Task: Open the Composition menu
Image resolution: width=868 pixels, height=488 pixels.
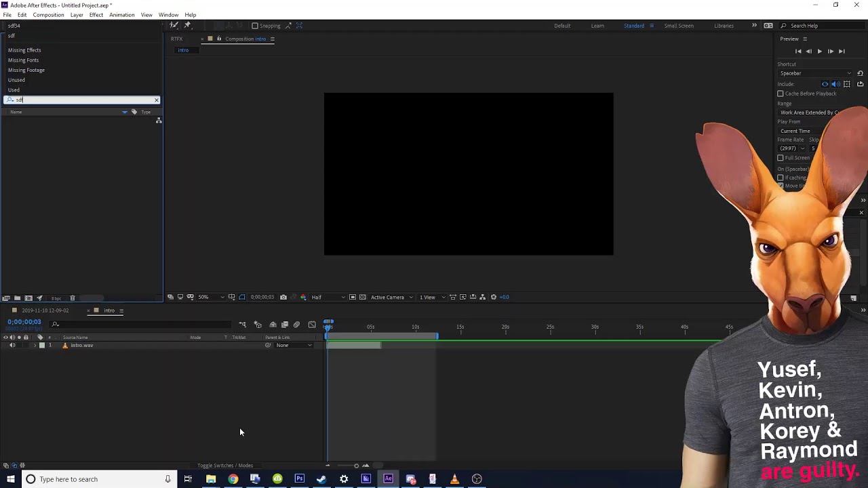Action: [48, 15]
